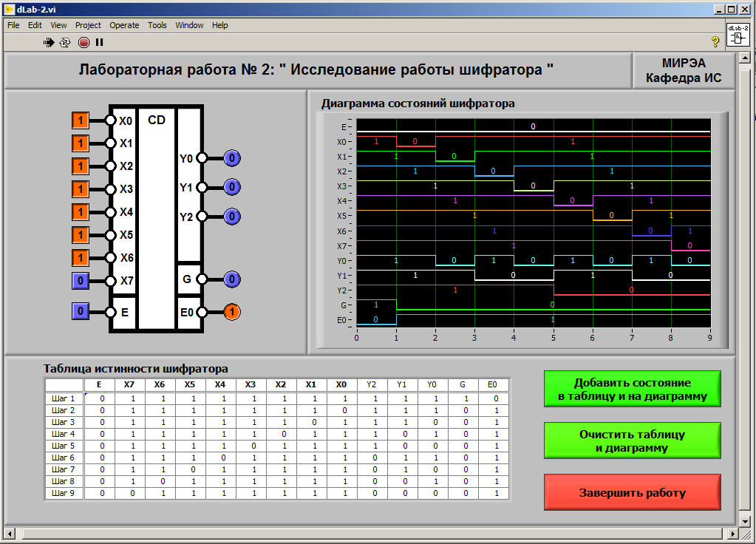Viewport: 756px width, 544px height.
Task: Click the green 'Добавить состояние' button
Action: pyautogui.click(x=632, y=390)
